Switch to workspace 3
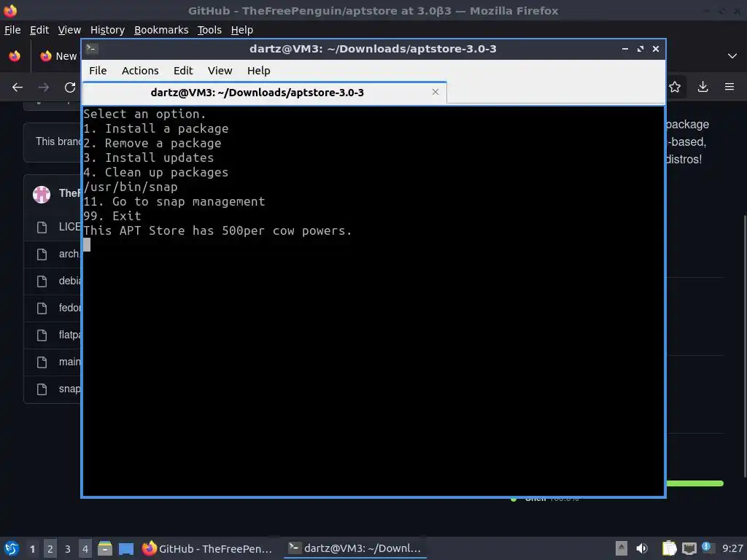The height and width of the screenshot is (560, 747). point(68,549)
